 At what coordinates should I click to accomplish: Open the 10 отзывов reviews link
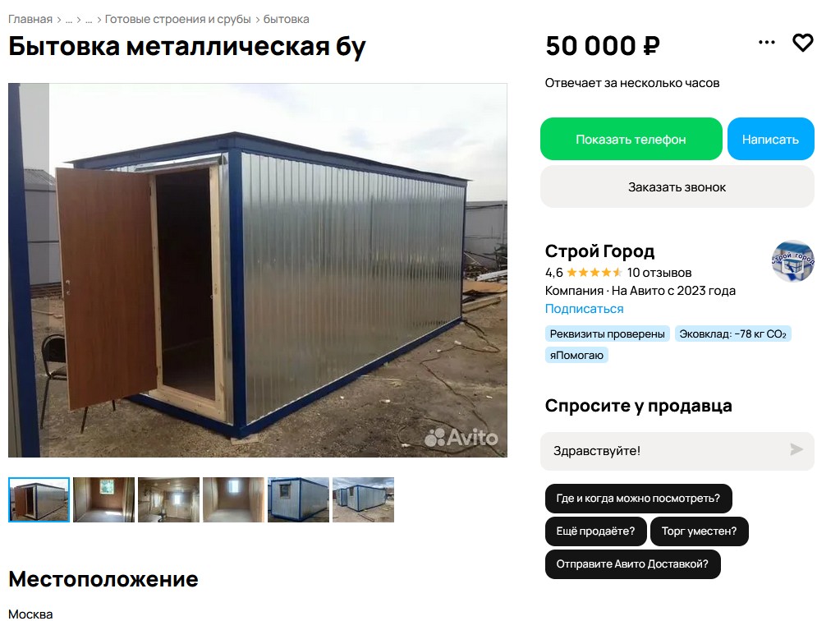[659, 273]
